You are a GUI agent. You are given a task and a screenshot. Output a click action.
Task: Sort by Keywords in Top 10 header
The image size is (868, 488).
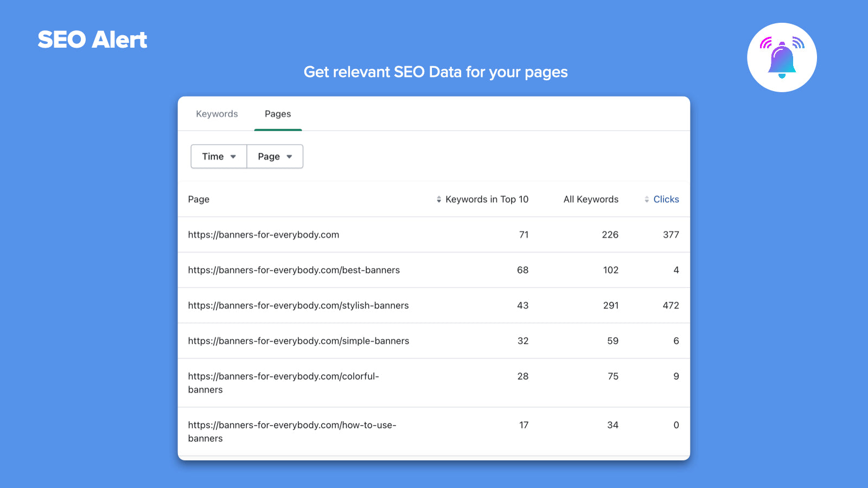(487, 200)
